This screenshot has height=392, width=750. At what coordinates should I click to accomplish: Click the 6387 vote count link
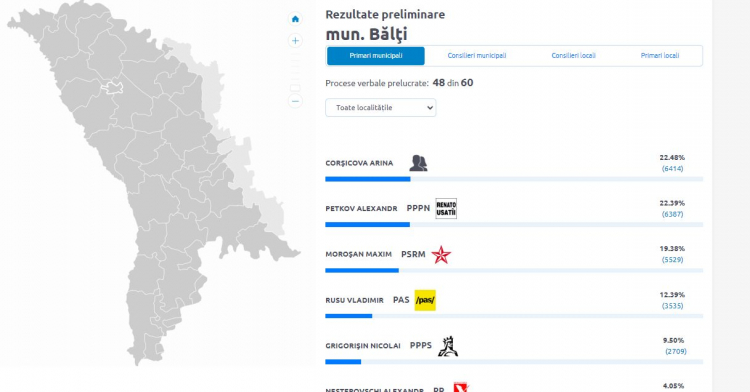[672, 214]
